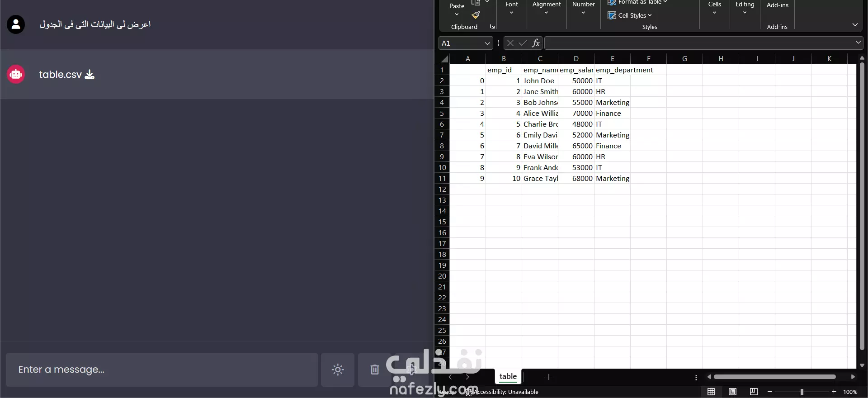
Task: Focus the Enter a message input field
Action: point(162,370)
